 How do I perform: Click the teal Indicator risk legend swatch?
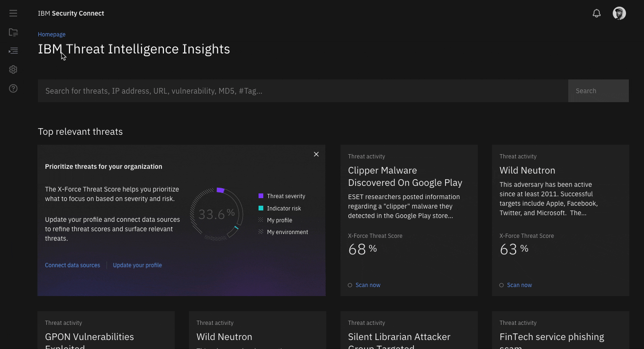click(261, 208)
